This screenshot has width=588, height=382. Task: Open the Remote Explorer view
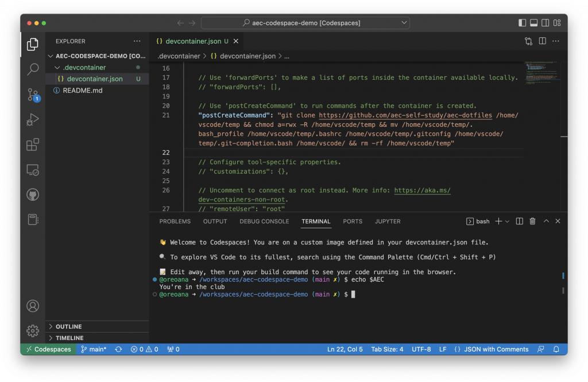coord(33,170)
